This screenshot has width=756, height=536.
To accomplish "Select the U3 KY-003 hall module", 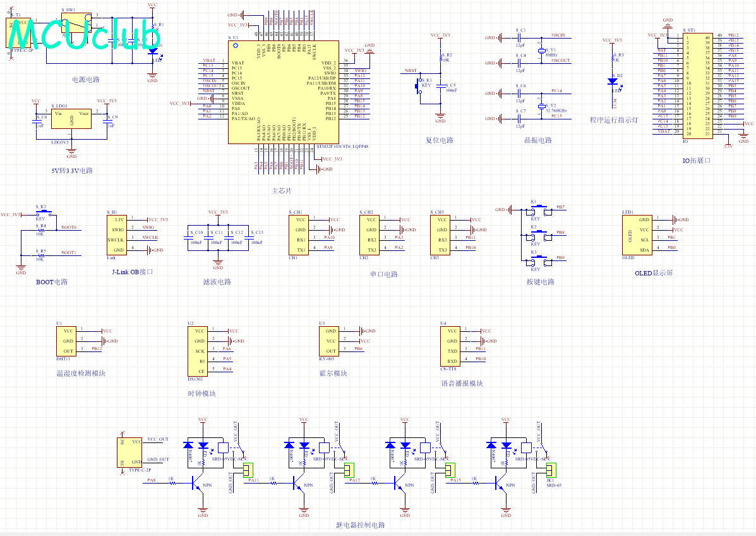I will [329, 341].
